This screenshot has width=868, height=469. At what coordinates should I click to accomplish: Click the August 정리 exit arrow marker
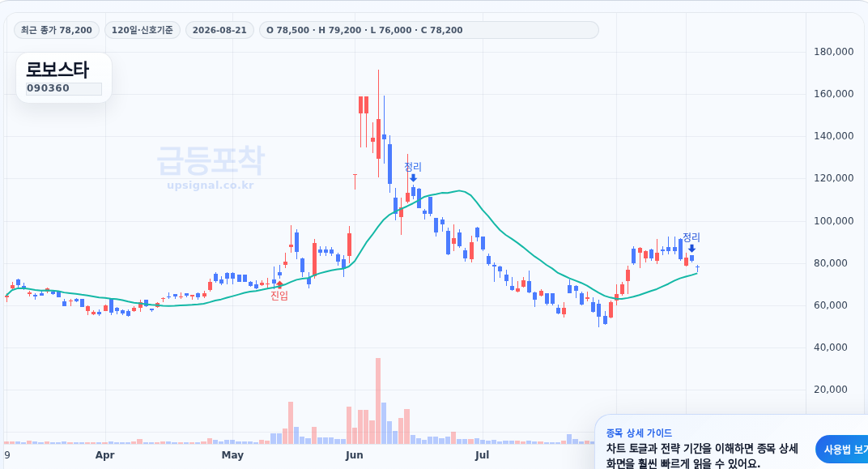(691, 249)
